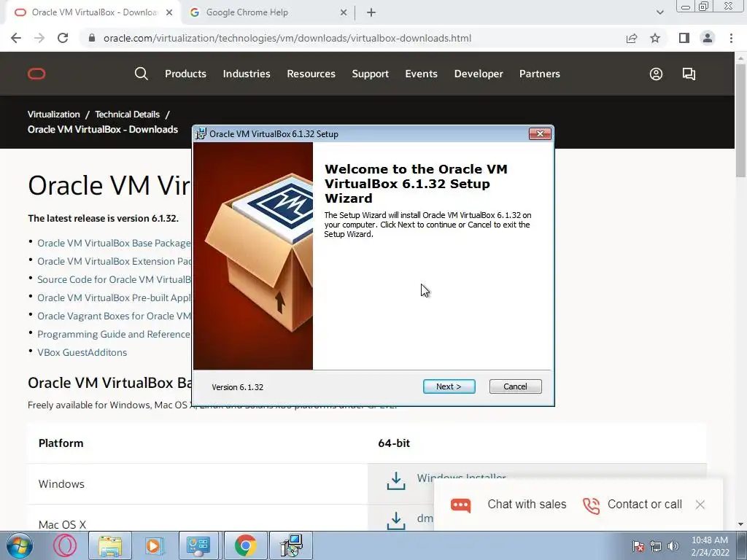
Task: Dismiss the chat and contact popup
Action: 700,505
